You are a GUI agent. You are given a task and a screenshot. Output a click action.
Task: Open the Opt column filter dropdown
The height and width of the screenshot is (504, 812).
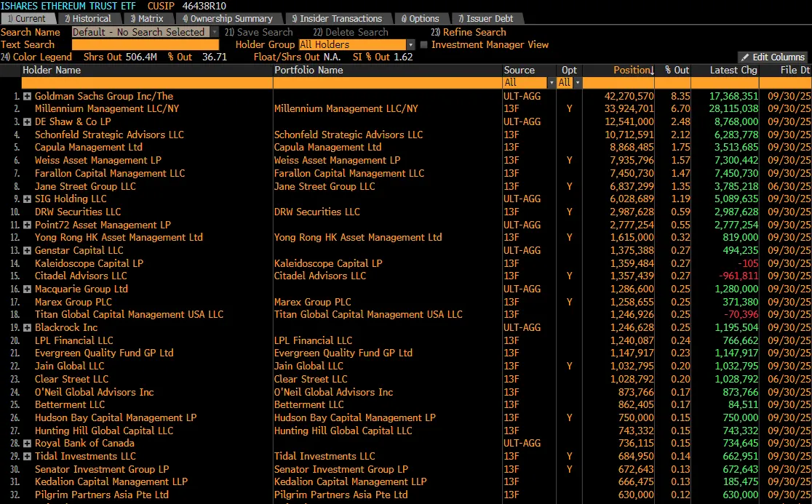(578, 83)
